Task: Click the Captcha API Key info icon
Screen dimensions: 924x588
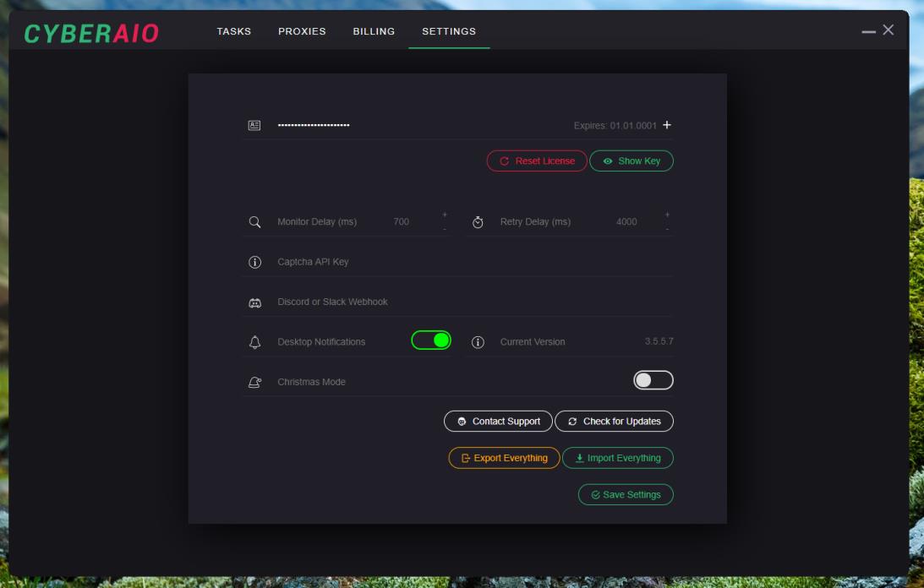Action: point(254,262)
